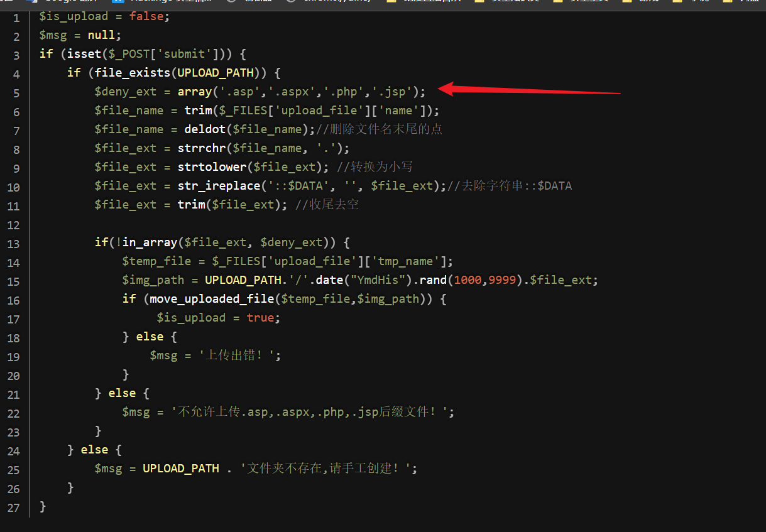Click the 'file_exists' function name
This screenshot has width=766, height=532.
133,73
